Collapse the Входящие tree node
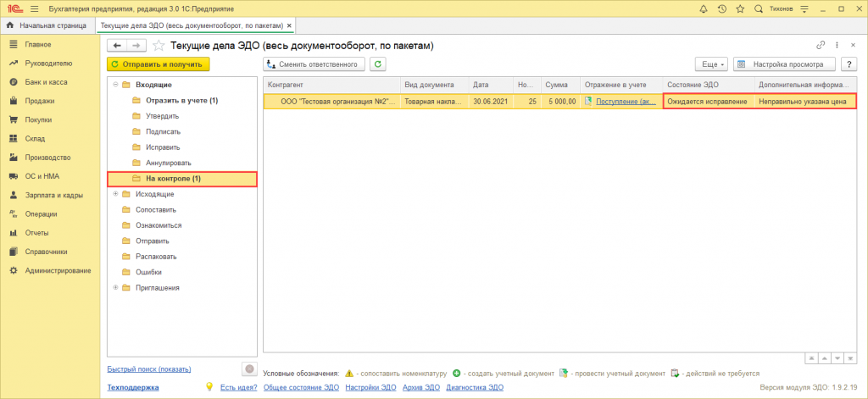Image resolution: width=868 pixels, height=399 pixels. point(115,85)
